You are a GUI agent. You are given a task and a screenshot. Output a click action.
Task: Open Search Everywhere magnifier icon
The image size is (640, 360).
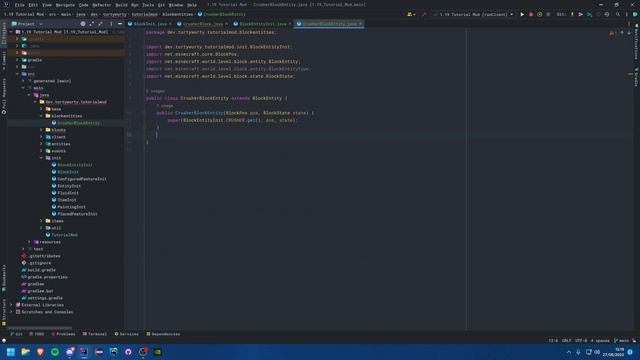click(x=618, y=14)
